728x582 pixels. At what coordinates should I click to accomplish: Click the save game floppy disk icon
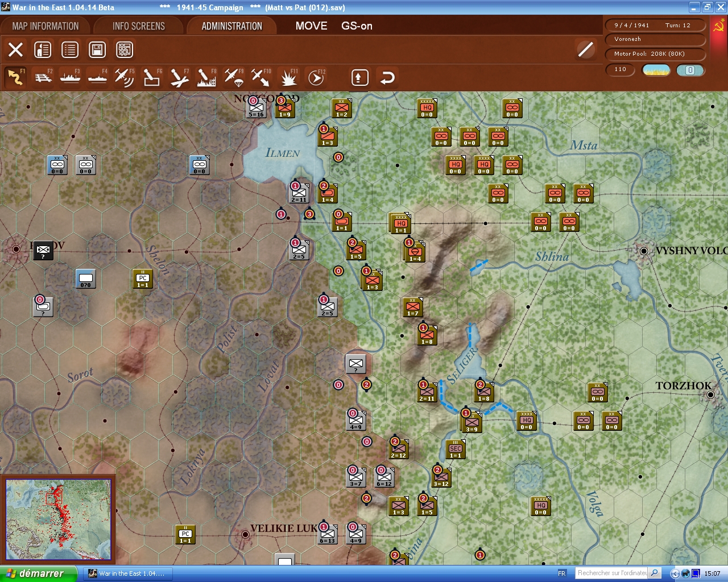coord(97,50)
